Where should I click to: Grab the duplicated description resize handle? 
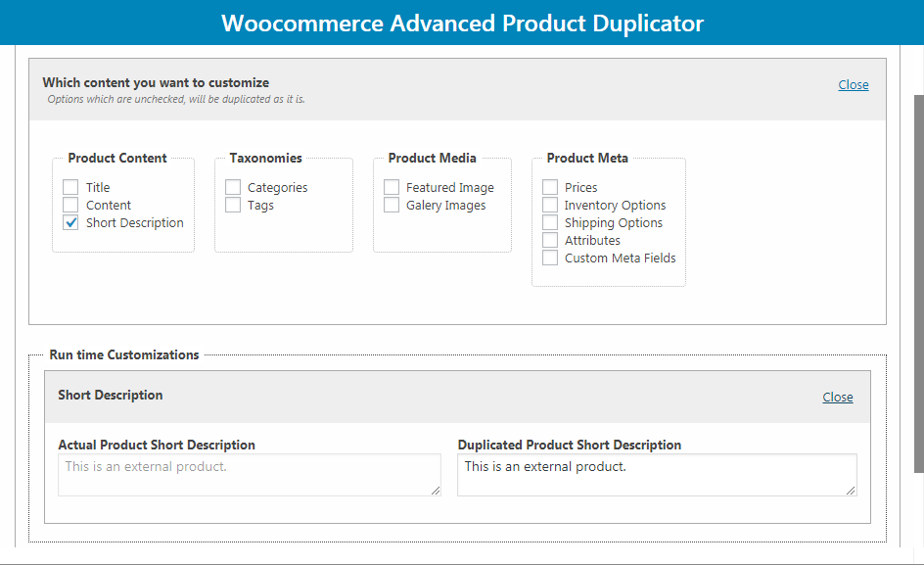[x=851, y=491]
